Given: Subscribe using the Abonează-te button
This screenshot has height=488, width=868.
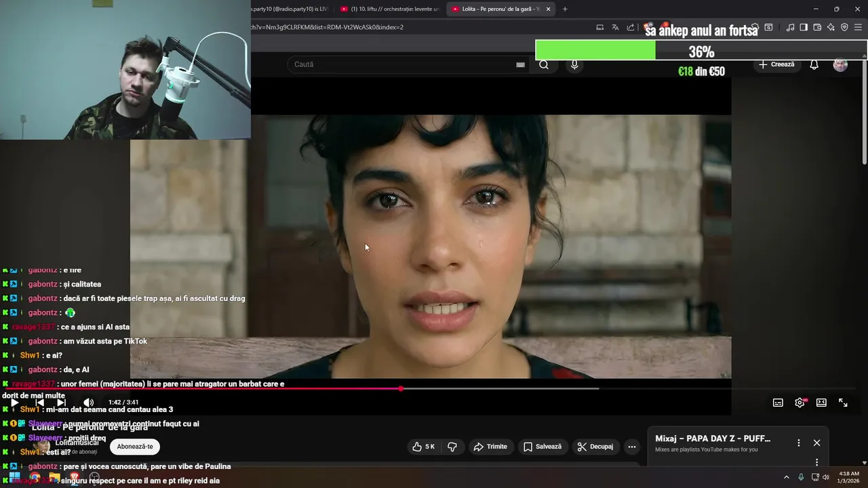Looking at the screenshot, I should [x=135, y=447].
